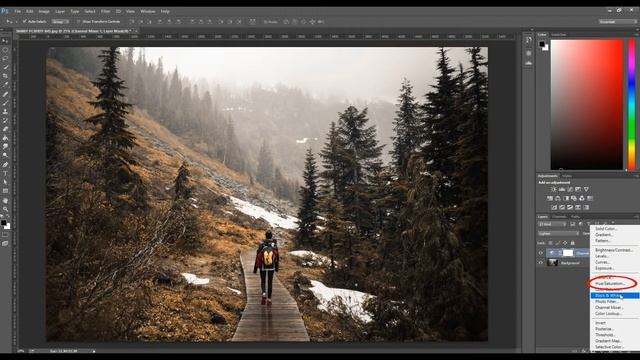
Task: Click the Channel Mixer layer mask thumbnail
Action: pos(568,253)
